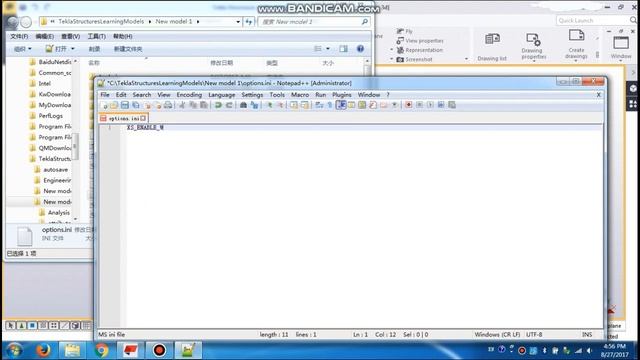Toggle Show All Characters icon
This screenshot has height=360, width=640.
(x=330, y=105)
